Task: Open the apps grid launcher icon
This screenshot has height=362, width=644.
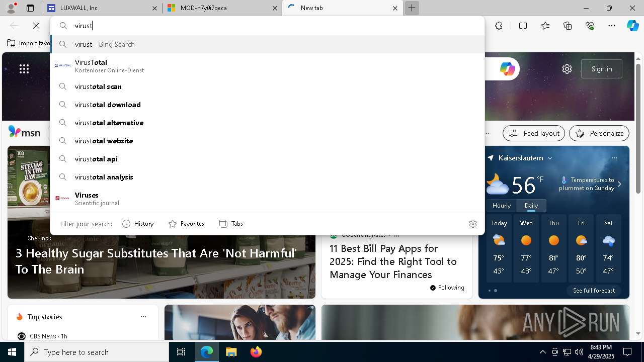Action: point(24,69)
